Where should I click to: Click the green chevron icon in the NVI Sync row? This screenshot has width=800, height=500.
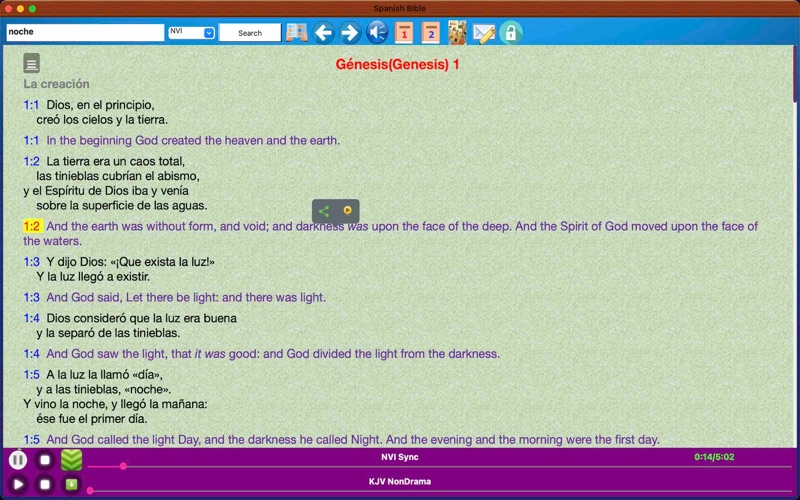(71, 460)
